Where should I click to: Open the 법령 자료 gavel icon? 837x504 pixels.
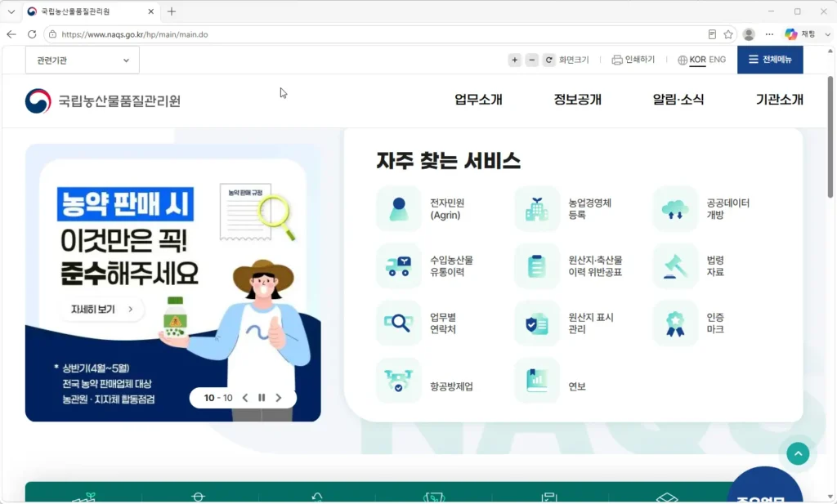point(675,265)
